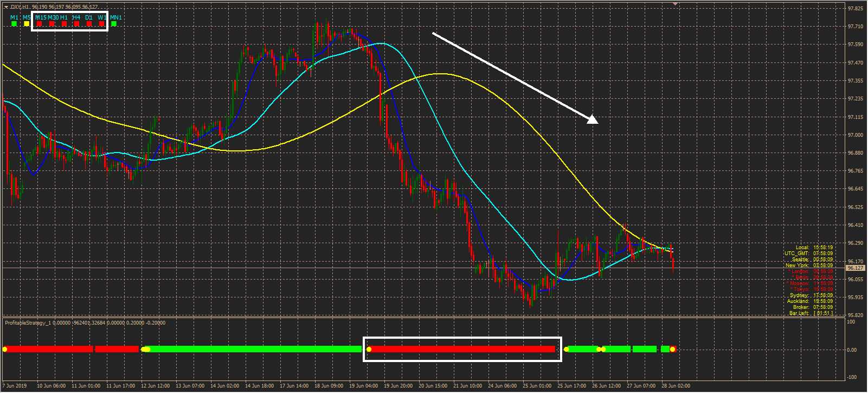
Task: Click the 0.00 level on indicator scale
Action: 852,350
